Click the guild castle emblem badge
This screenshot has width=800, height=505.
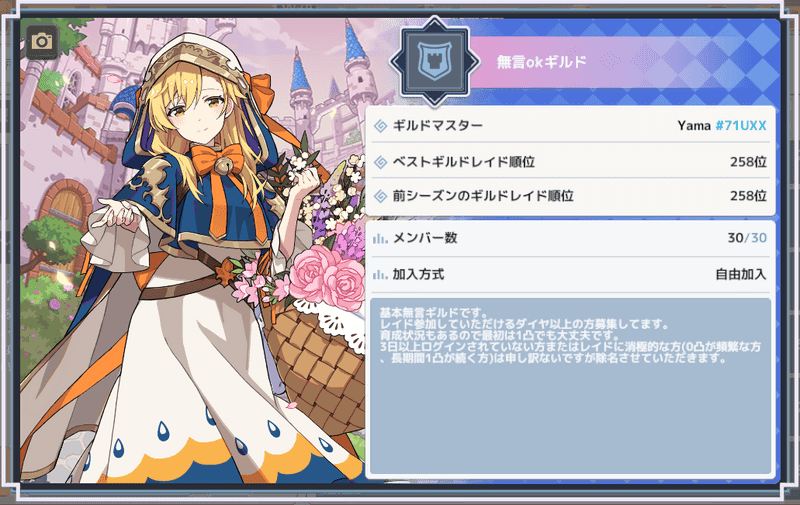[434, 61]
